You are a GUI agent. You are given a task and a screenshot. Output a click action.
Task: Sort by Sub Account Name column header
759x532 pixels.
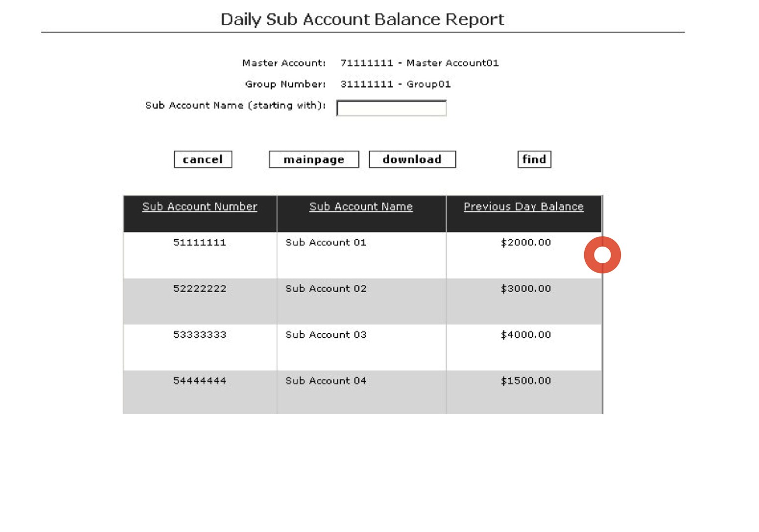pos(361,207)
